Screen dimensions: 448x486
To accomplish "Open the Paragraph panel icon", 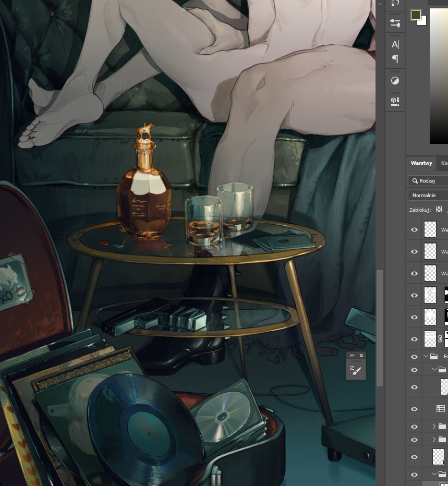I will coord(395,59).
